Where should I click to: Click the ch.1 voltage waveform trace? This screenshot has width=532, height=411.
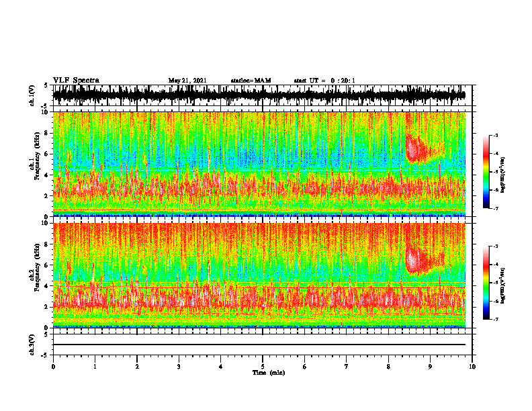pyautogui.click(x=259, y=95)
